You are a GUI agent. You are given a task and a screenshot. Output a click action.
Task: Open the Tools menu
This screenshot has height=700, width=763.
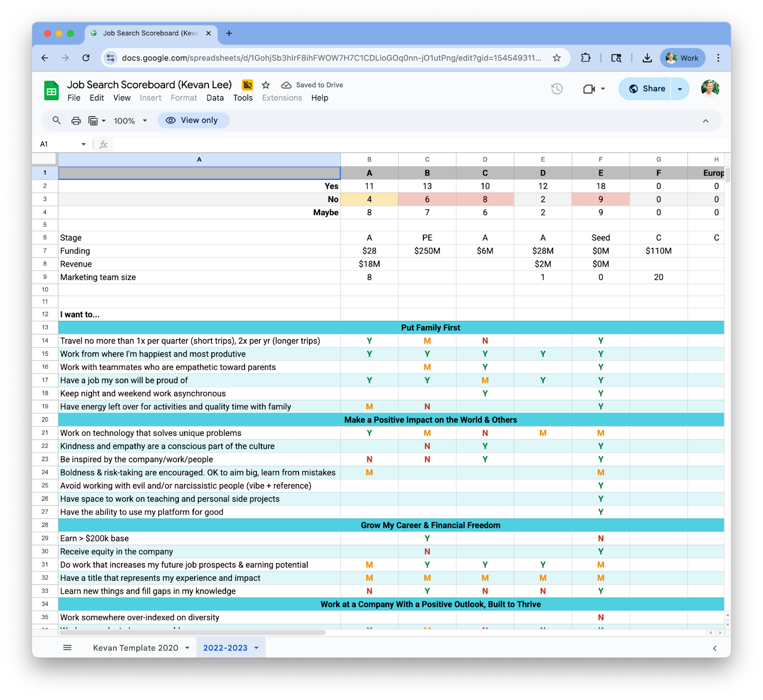(243, 98)
